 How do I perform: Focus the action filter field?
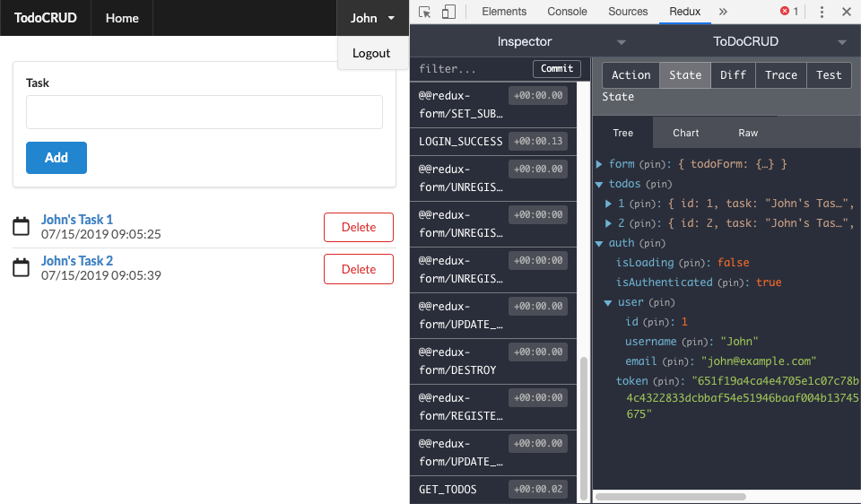(x=473, y=69)
